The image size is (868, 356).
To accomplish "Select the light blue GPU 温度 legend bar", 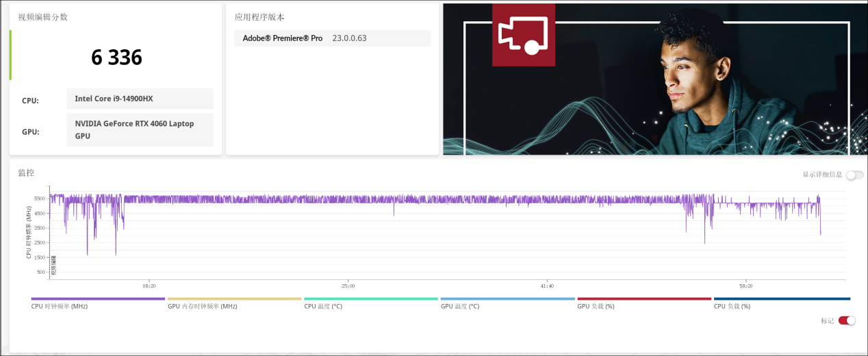I will click(x=507, y=299).
